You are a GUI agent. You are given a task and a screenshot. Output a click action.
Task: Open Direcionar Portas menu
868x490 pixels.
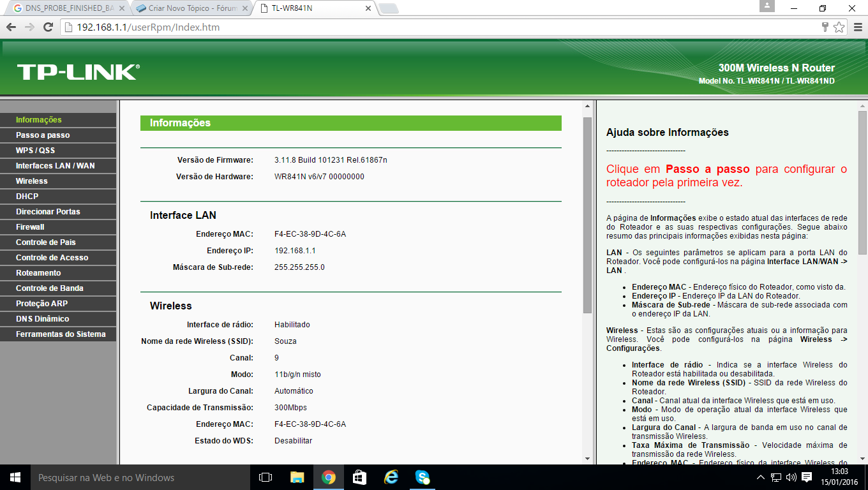[x=58, y=212]
